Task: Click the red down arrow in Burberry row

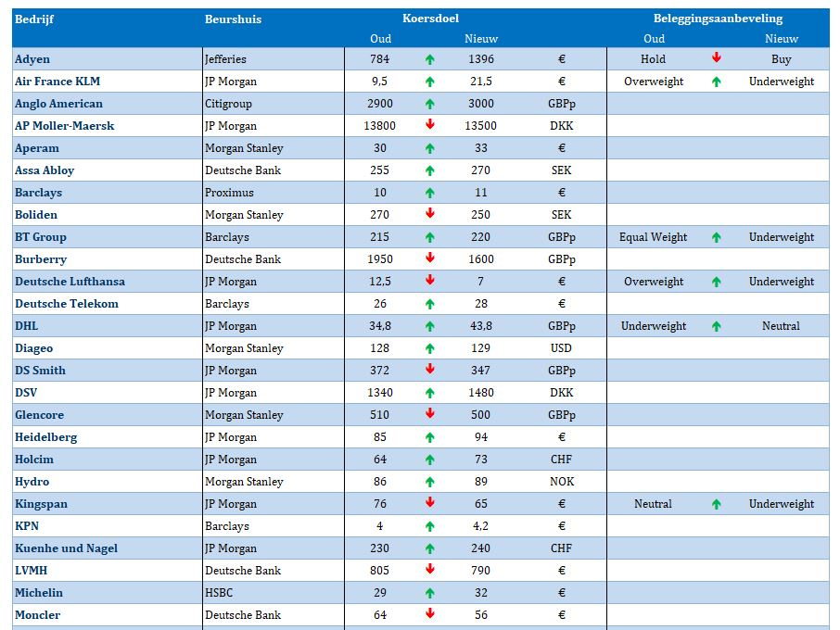Action: click(x=429, y=258)
